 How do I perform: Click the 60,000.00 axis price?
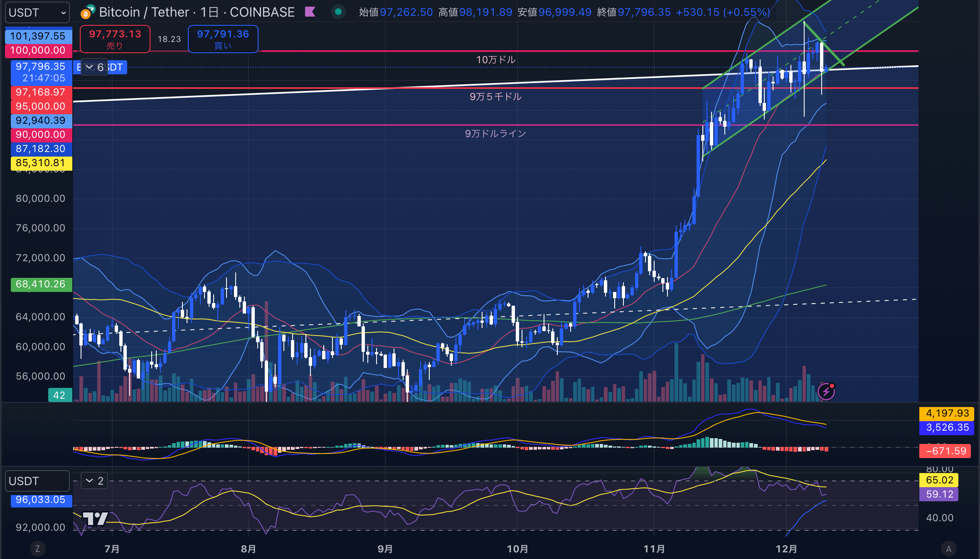click(40, 347)
